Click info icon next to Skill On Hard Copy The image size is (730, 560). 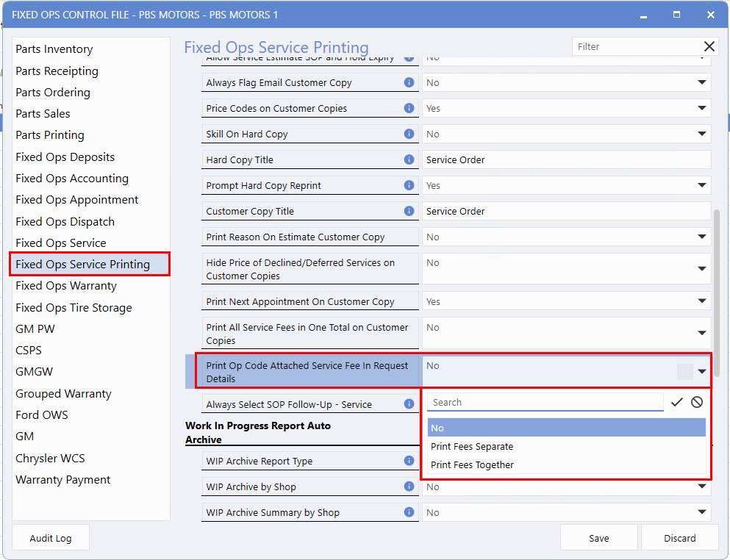pos(409,134)
